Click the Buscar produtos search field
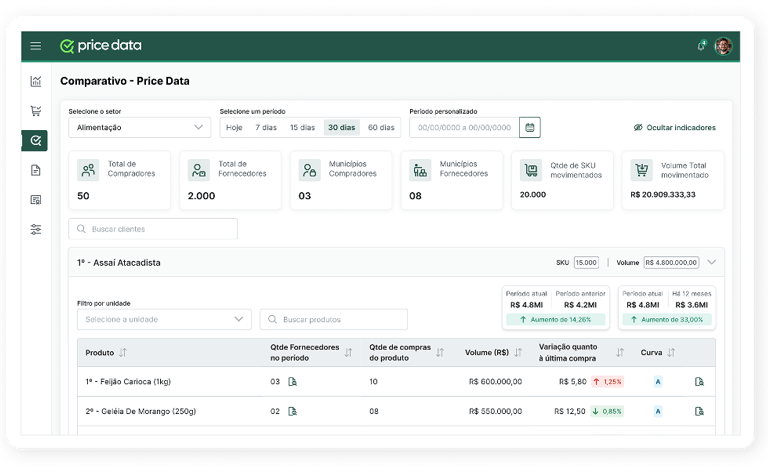The width and height of the screenshot is (768, 472). pos(334,319)
